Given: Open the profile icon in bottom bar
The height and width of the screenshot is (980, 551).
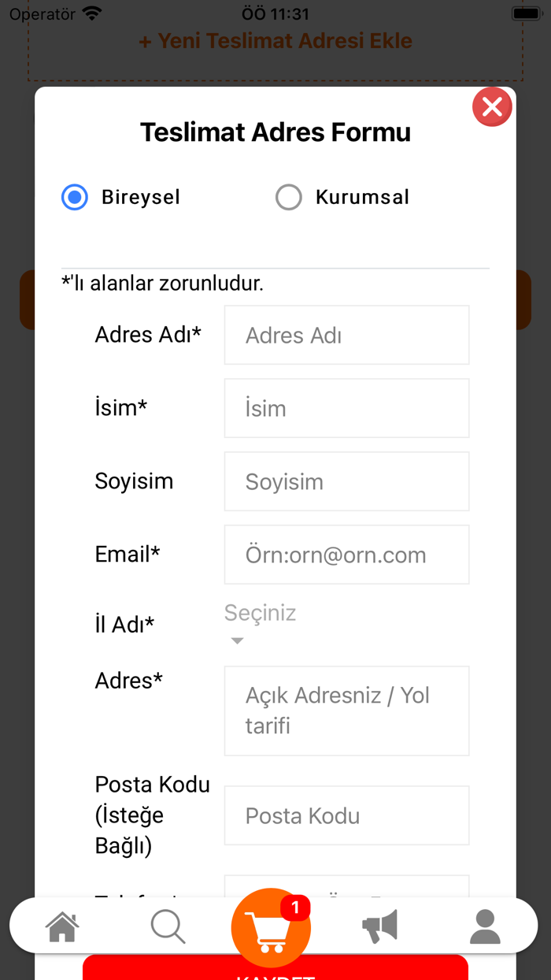Looking at the screenshot, I should [486, 926].
